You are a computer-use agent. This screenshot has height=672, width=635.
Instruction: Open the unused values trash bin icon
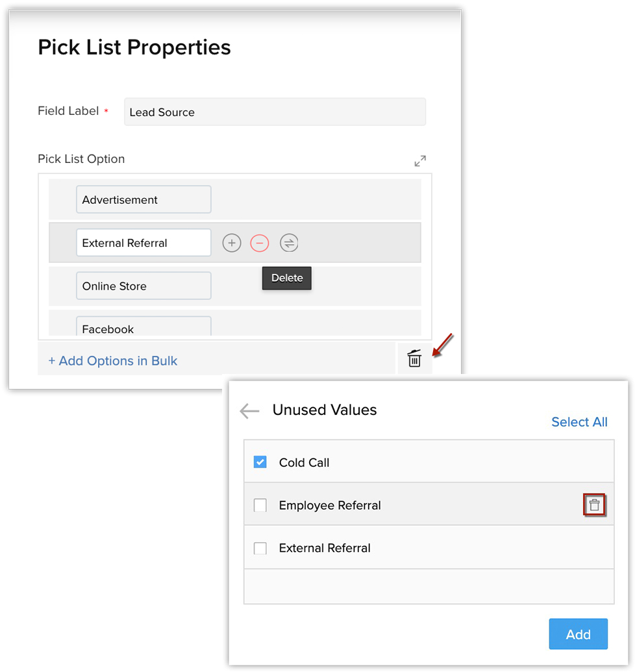click(x=414, y=358)
